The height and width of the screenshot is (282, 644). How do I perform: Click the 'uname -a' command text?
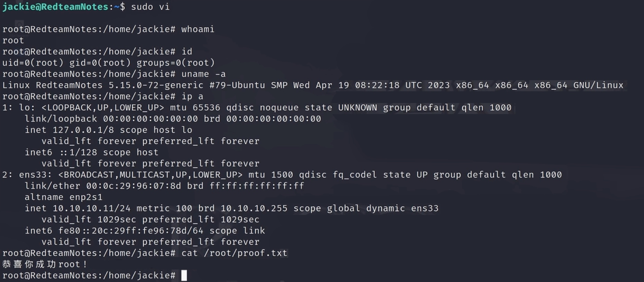203,74
